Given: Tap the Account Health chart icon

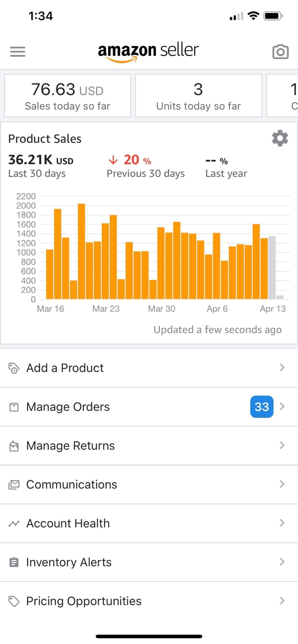Looking at the screenshot, I should 14,523.
